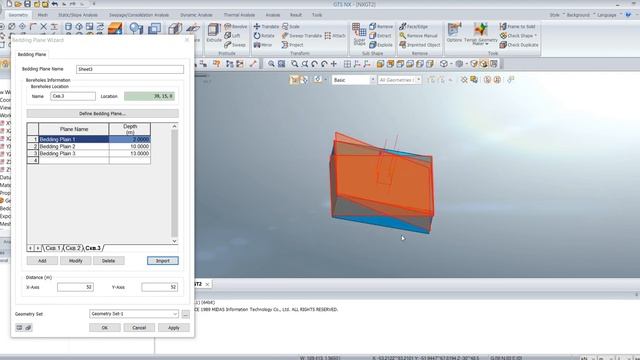Click the Modify button
The height and width of the screenshot is (360, 640).
76,261
